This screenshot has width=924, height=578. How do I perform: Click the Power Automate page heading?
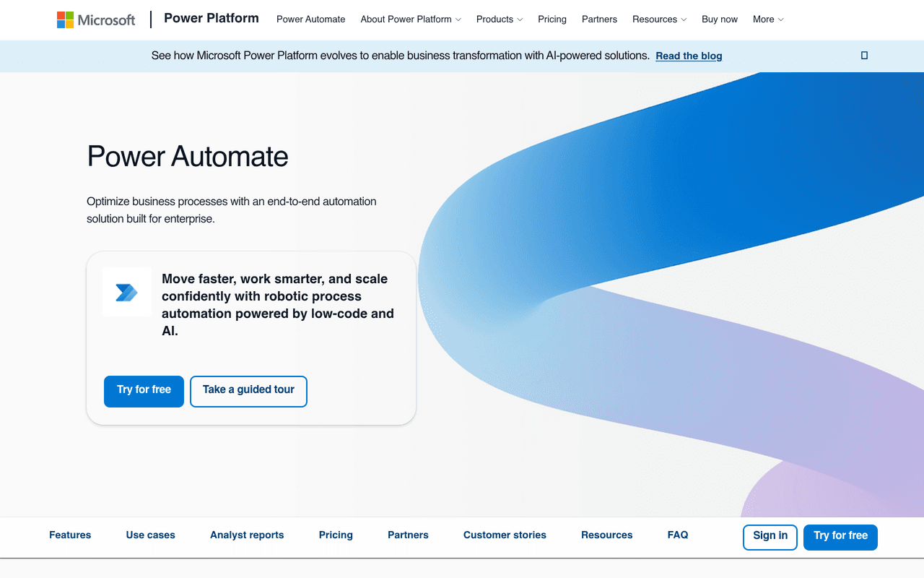pos(188,157)
